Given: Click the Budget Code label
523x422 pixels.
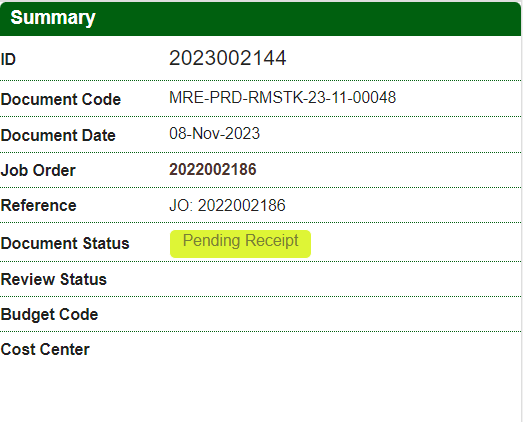Looking at the screenshot, I should (x=49, y=314).
